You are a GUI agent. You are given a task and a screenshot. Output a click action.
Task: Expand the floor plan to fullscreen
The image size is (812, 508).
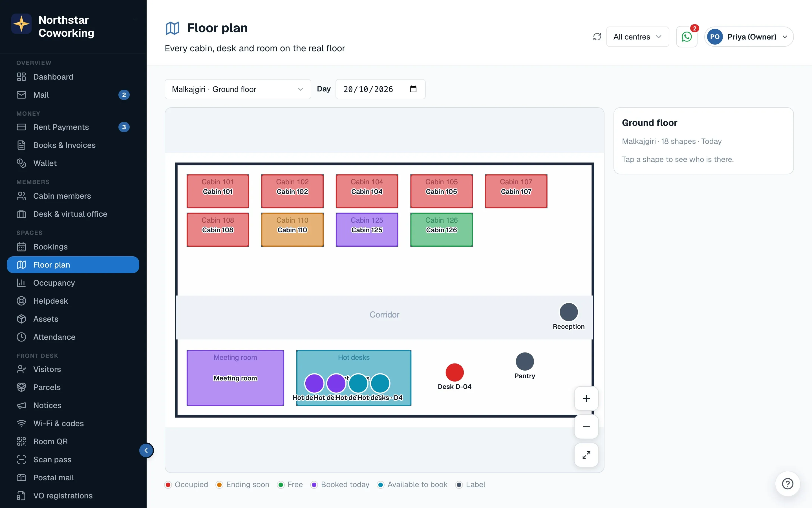click(586, 455)
